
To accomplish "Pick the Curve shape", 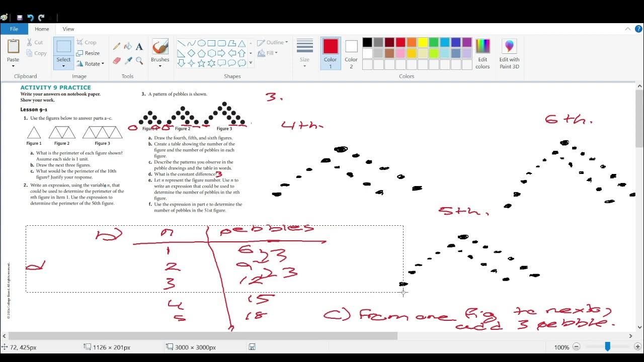I will tap(192, 43).
